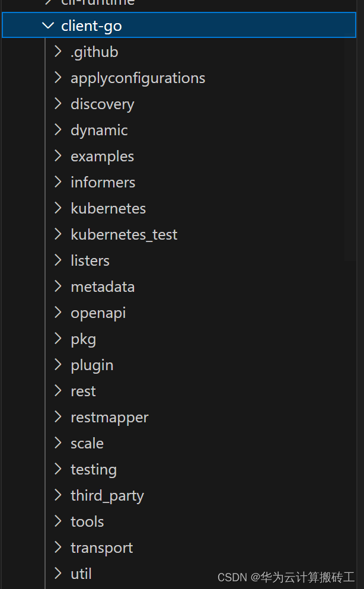Select the kubernetes_test folder
364x589 pixels.
123,234
